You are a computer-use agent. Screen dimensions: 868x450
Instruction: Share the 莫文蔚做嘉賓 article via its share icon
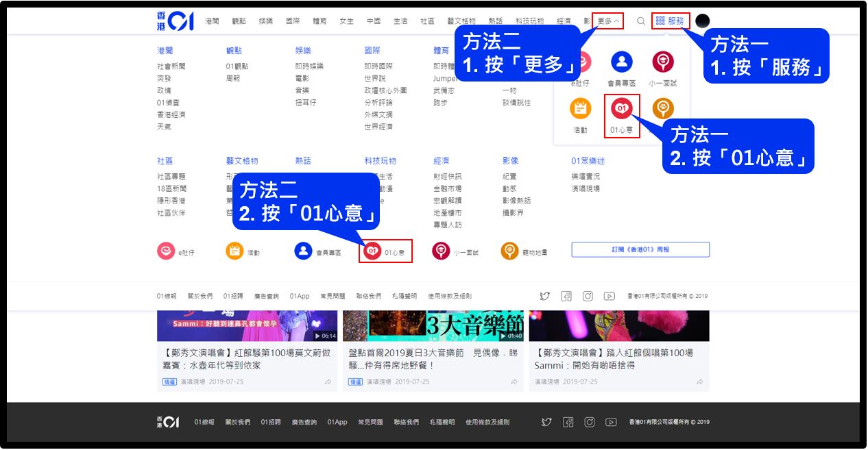tap(328, 382)
